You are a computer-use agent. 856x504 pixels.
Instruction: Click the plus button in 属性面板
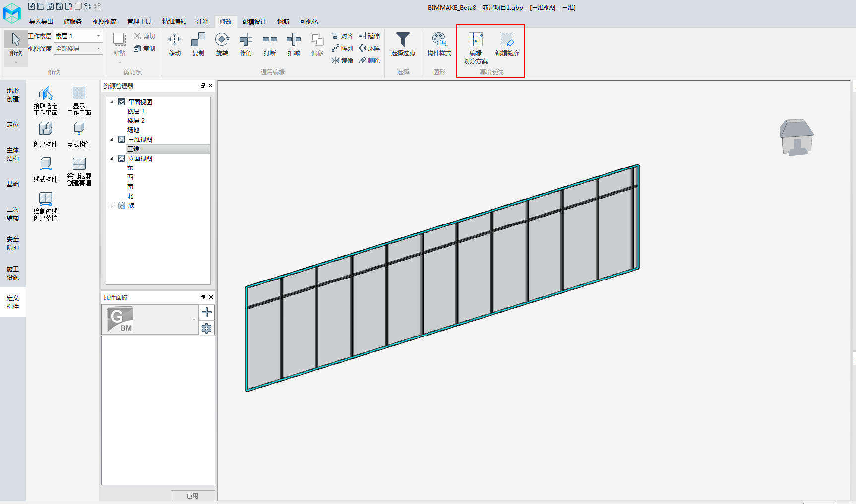(207, 312)
